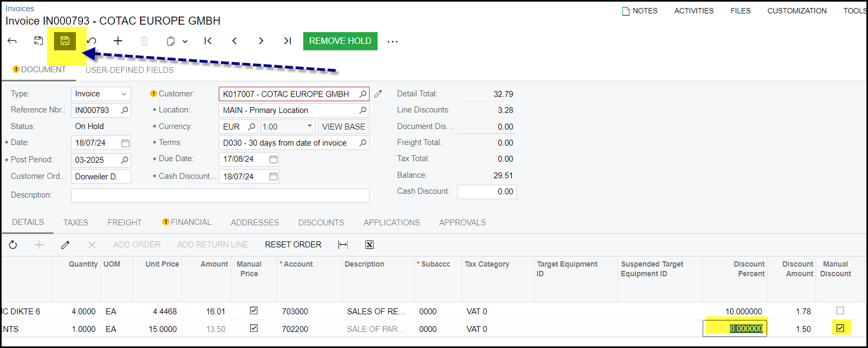Click the Undo icon in toolbar
Screen dimensions: 868x348
coord(92,41)
